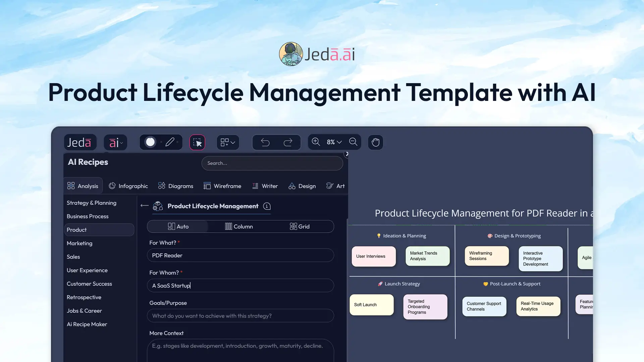Select the pointer selection tool
Image resolution: width=644 pixels, height=362 pixels.
(197, 142)
